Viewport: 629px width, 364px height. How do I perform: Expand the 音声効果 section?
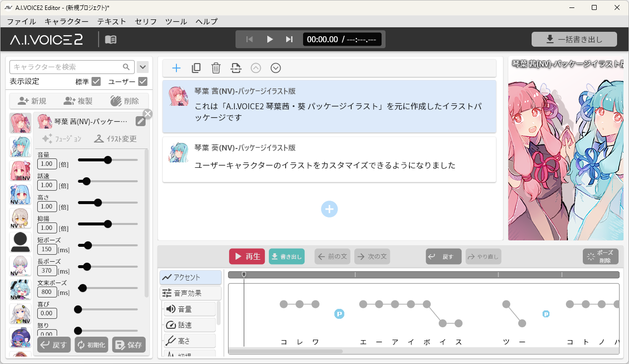coord(191,293)
